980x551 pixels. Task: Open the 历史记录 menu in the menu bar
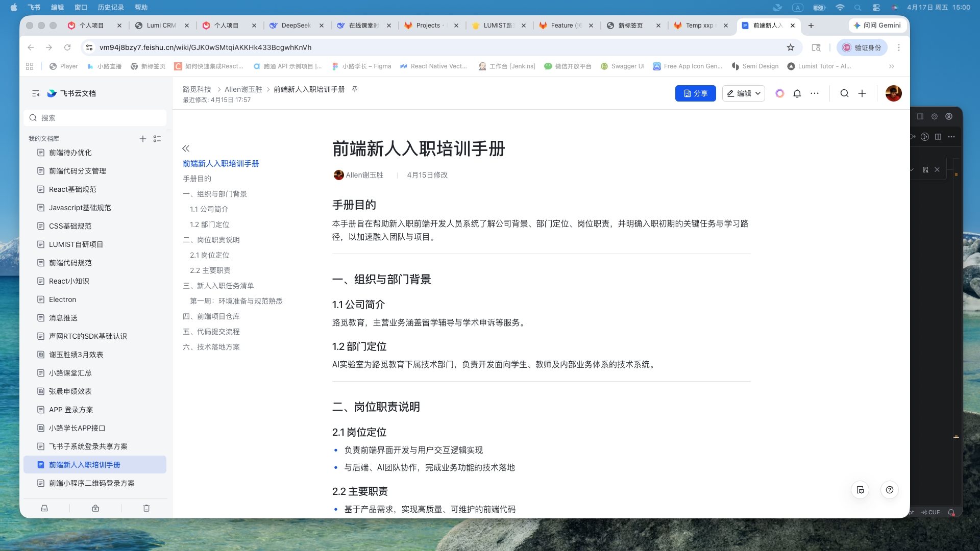pyautogui.click(x=110, y=7)
